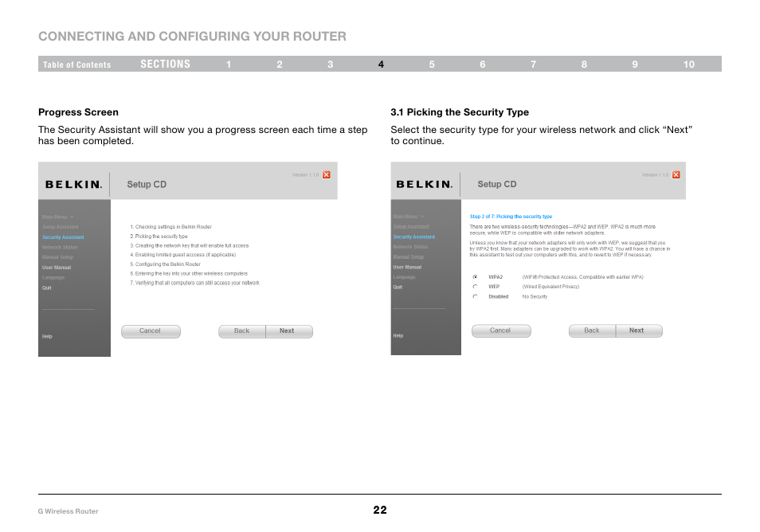The width and height of the screenshot is (760, 532).
Task: Click Back in Progress Screen window
Action: point(242,331)
